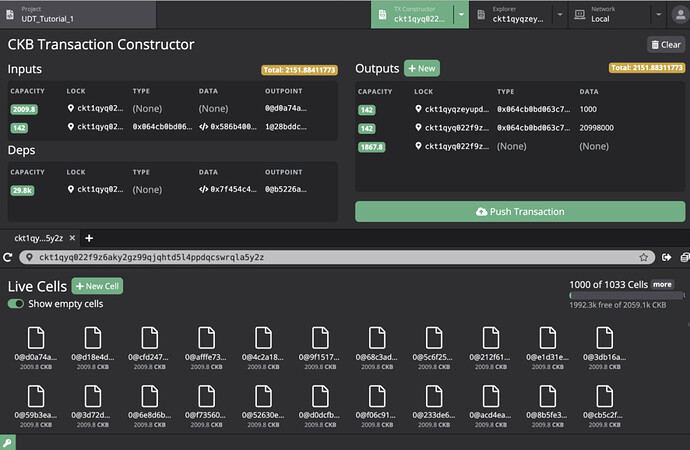This screenshot has height=450, width=690.
Task: Click the dep data code icon 0x7f454c4
Action: click(203, 189)
